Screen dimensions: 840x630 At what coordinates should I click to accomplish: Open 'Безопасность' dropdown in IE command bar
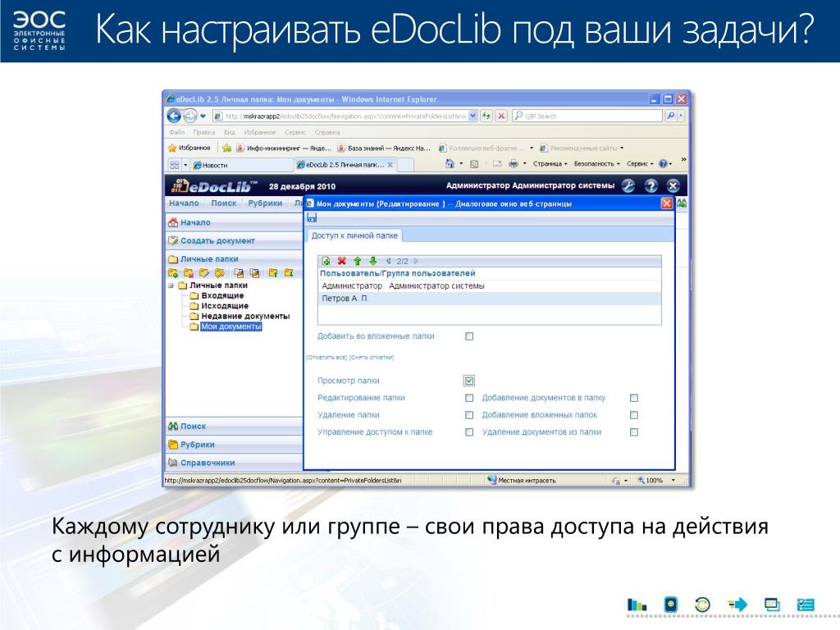597,164
